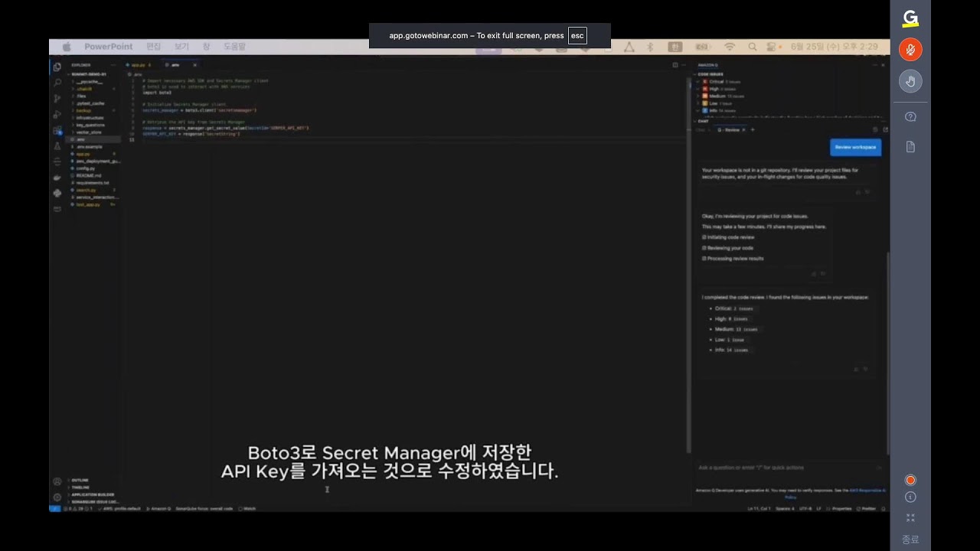Viewport: 980px width, 551px height.
Task: Open Run and Debug view
Action: (x=57, y=114)
